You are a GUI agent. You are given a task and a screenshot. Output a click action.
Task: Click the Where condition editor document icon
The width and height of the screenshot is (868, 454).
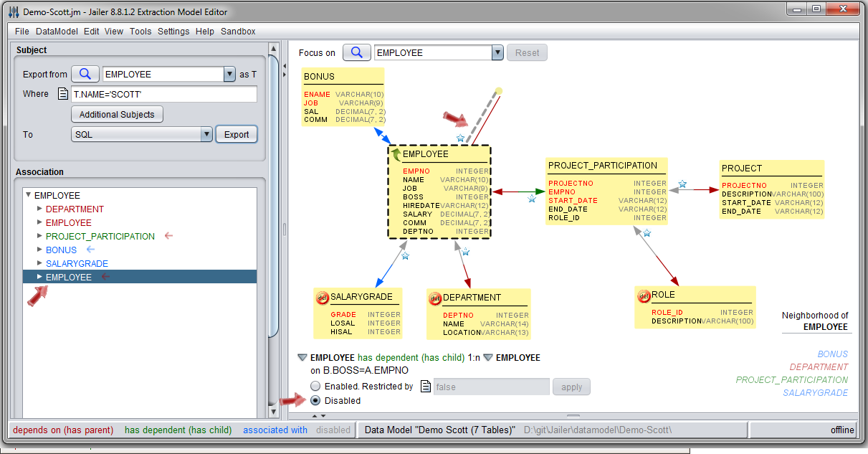[63, 94]
